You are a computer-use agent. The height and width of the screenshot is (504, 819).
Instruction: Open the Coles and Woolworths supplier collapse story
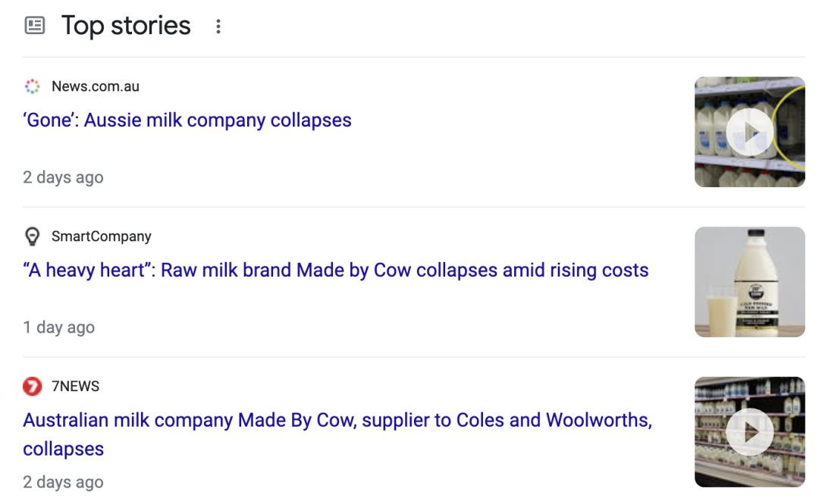point(337,420)
